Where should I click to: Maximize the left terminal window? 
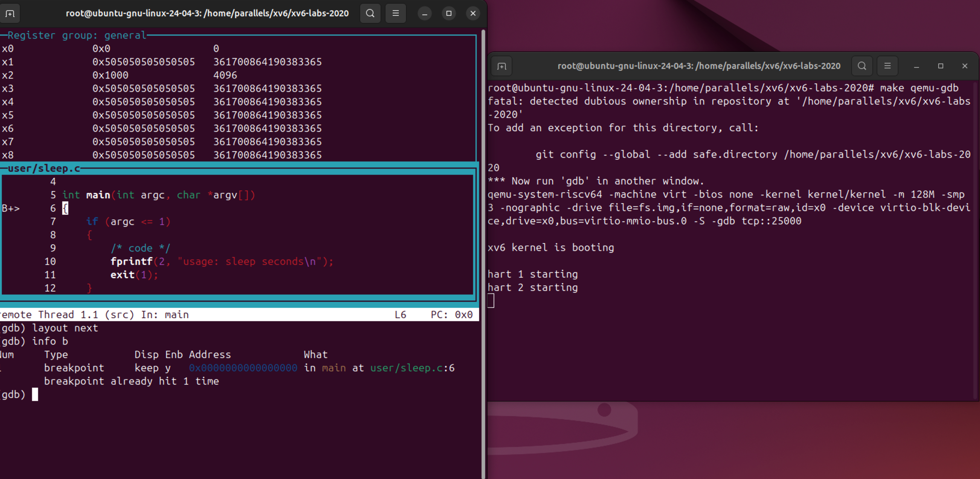[449, 13]
